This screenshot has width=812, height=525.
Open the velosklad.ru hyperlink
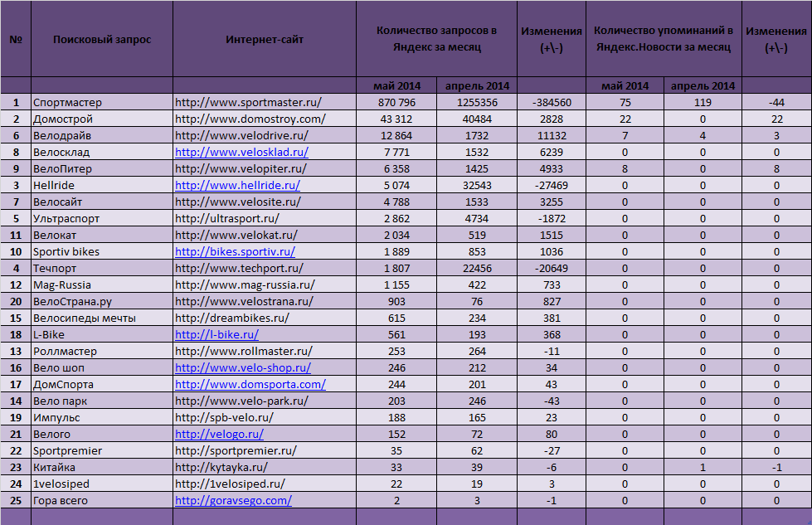click(x=241, y=153)
